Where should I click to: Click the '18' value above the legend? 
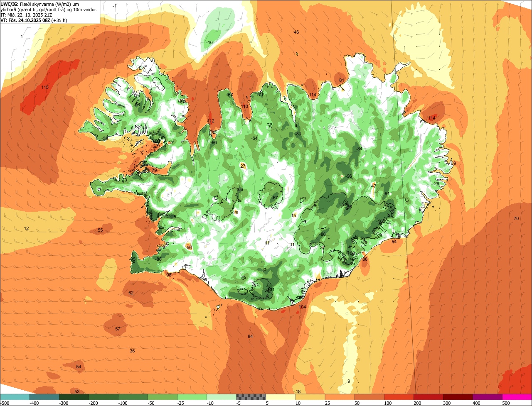(298, 391)
